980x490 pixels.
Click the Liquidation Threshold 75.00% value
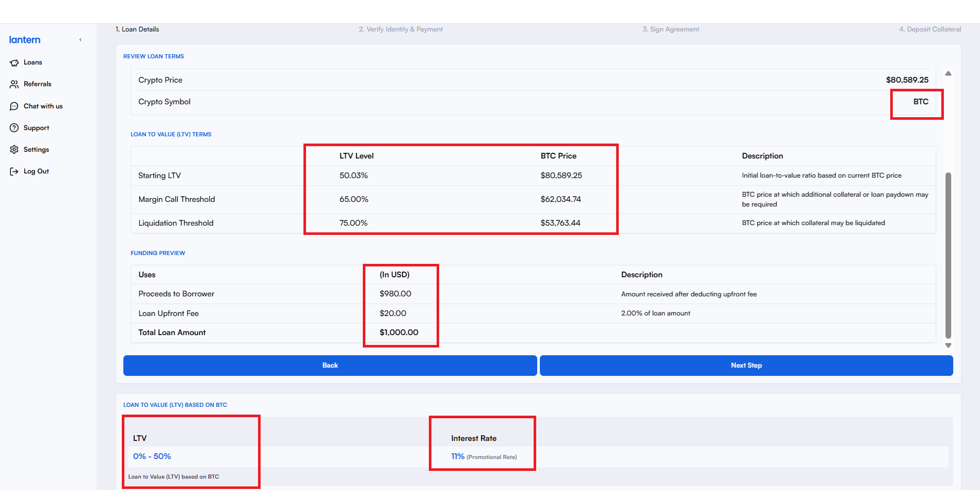pyautogui.click(x=354, y=223)
